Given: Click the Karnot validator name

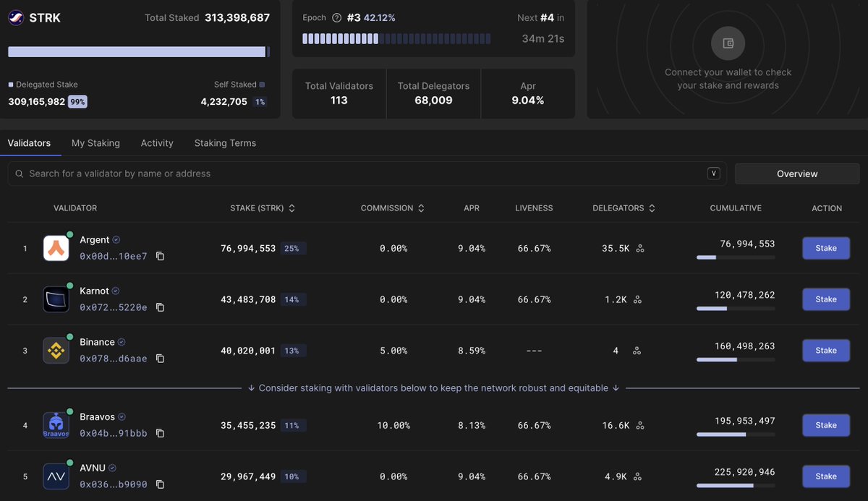Looking at the screenshot, I should click(x=94, y=291).
